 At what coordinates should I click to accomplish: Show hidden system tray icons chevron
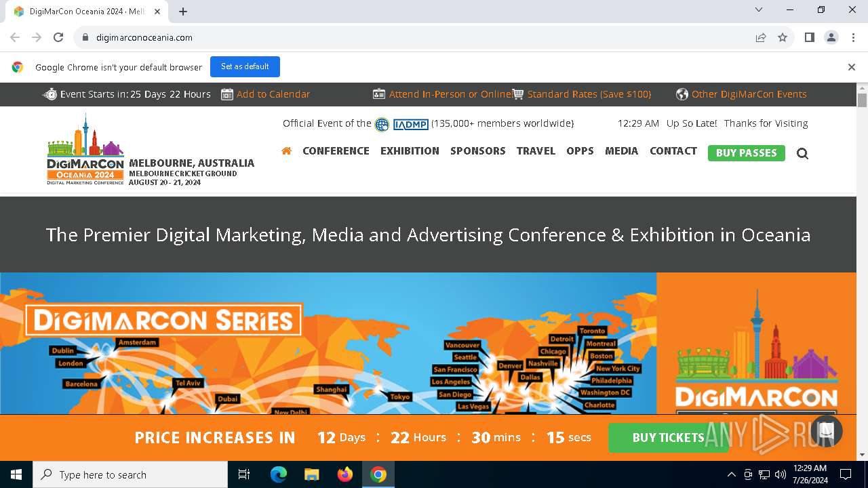coord(731,474)
